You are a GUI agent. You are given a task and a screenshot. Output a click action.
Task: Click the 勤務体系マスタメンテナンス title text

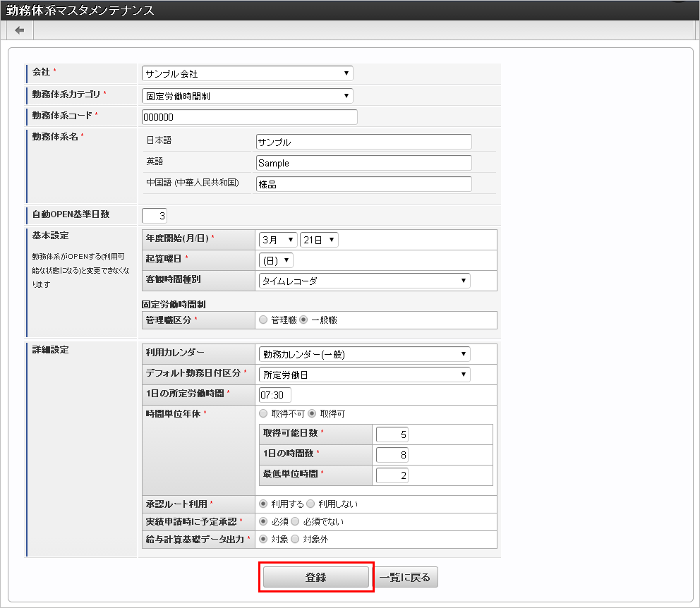[80, 11]
